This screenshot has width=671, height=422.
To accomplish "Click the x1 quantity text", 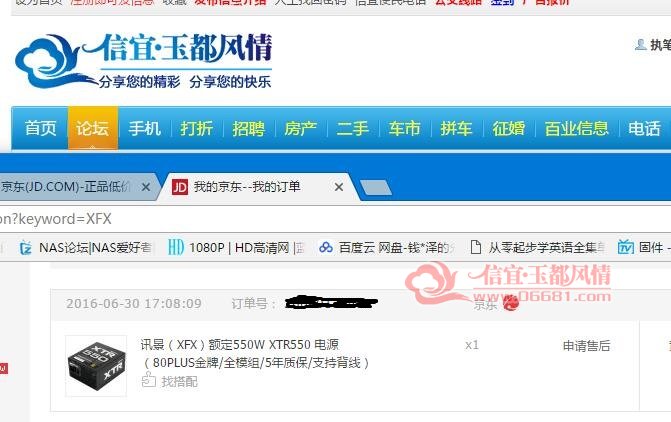I will tap(472, 345).
